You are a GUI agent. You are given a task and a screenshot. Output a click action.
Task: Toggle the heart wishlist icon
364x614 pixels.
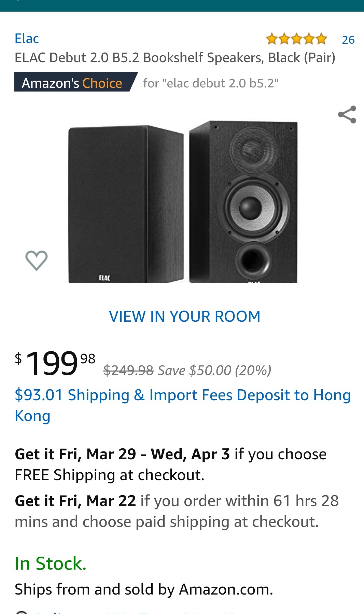pyautogui.click(x=37, y=261)
